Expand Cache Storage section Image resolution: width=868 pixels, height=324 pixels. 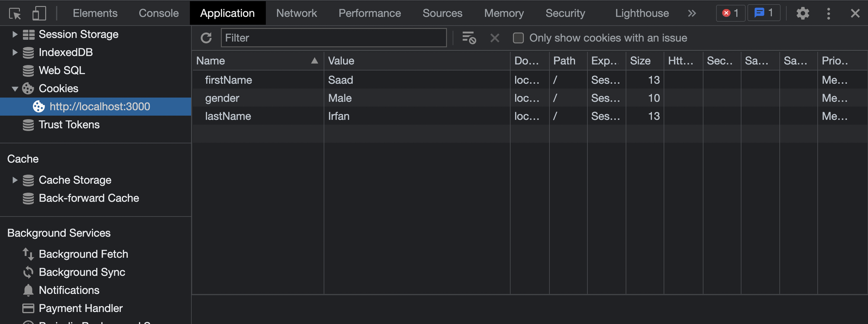pos(14,180)
